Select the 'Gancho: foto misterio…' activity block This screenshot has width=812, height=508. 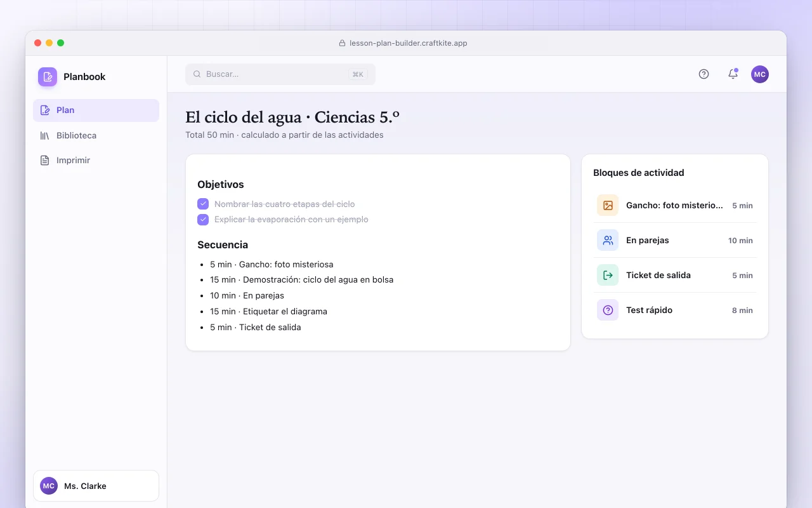(675, 205)
